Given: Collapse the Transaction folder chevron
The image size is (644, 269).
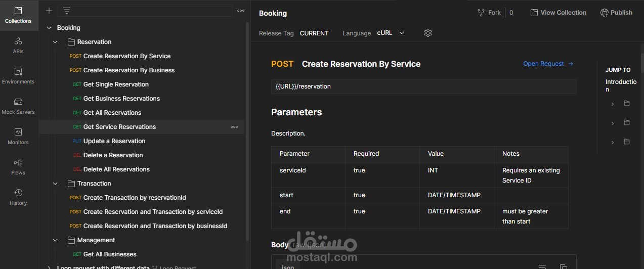Looking at the screenshot, I should coord(56,184).
